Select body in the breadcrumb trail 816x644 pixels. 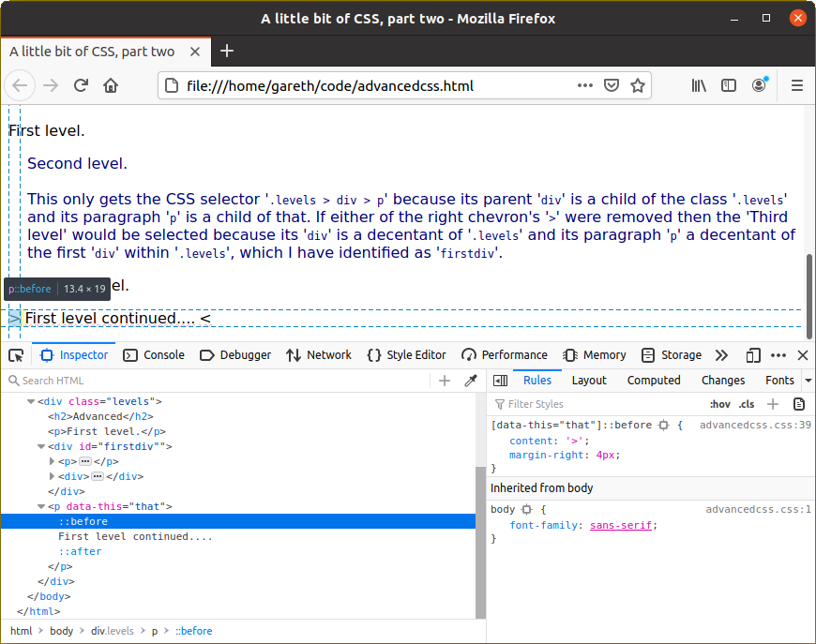(61, 631)
